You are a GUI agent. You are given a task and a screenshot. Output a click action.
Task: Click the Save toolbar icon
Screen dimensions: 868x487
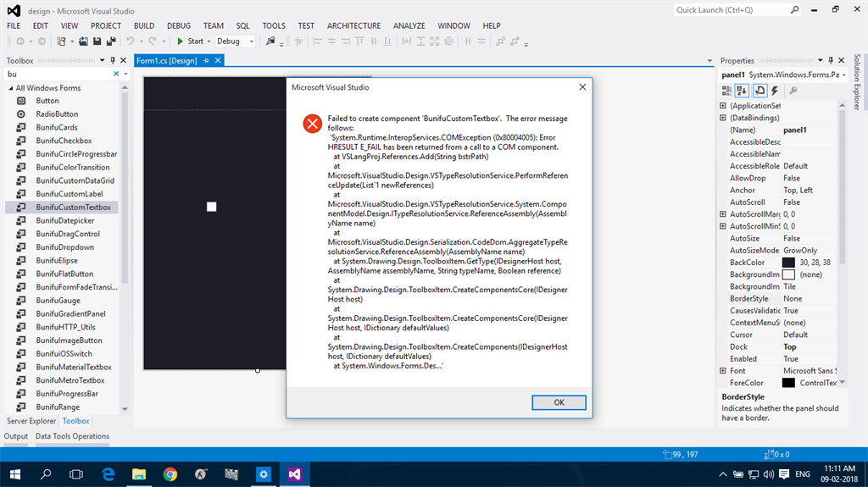[x=97, y=42]
